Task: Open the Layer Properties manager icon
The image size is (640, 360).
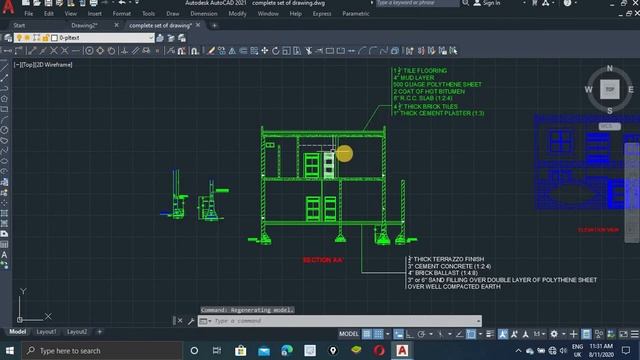Action: point(8,38)
